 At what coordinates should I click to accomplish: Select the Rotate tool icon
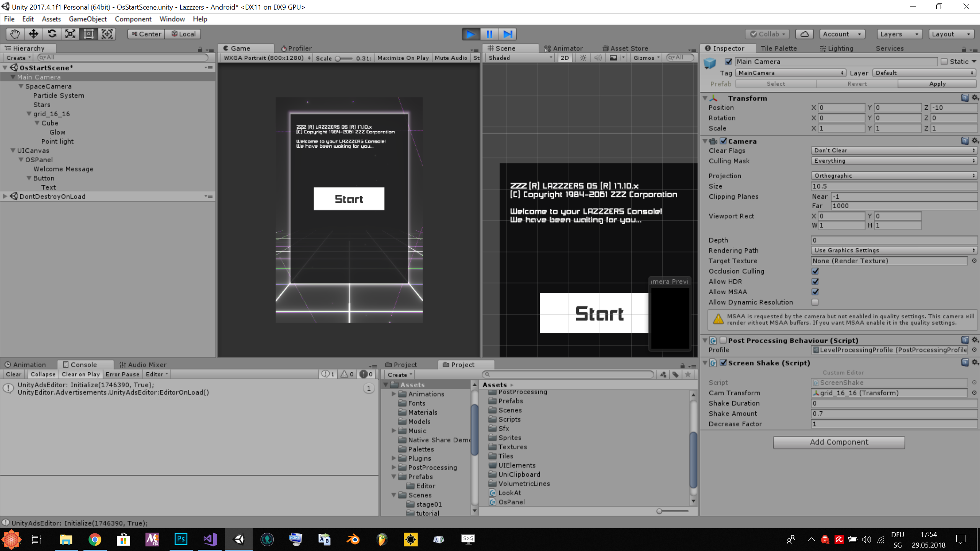(x=52, y=34)
